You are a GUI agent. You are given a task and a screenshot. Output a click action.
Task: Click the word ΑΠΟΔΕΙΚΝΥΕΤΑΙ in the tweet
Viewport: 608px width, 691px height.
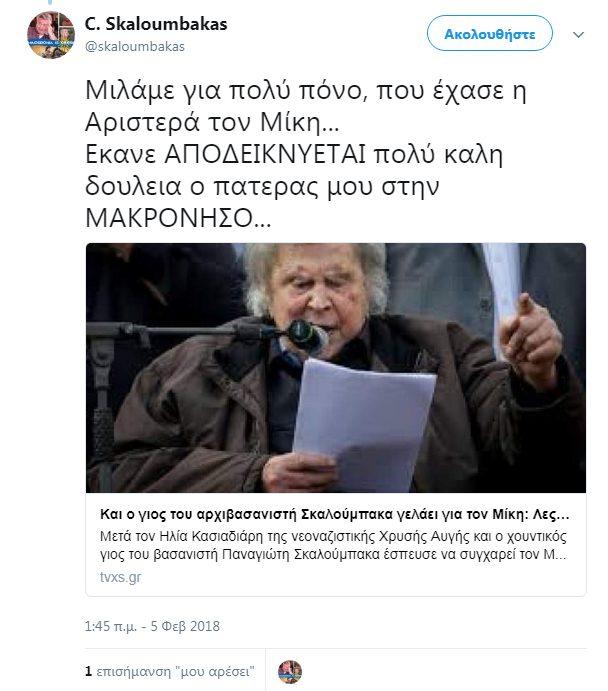(x=265, y=154)
